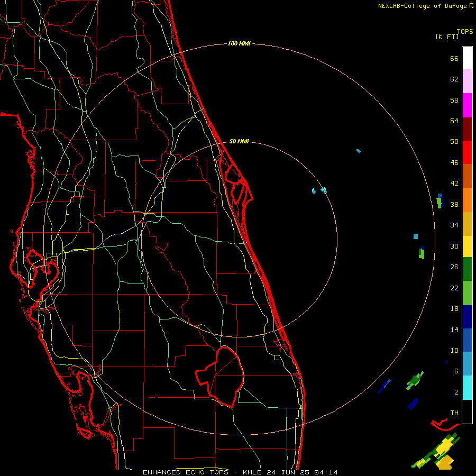Click the yellow swatch at 30 K FT
476x476 pixels.
pyautogui.click(x=467, y=246)
